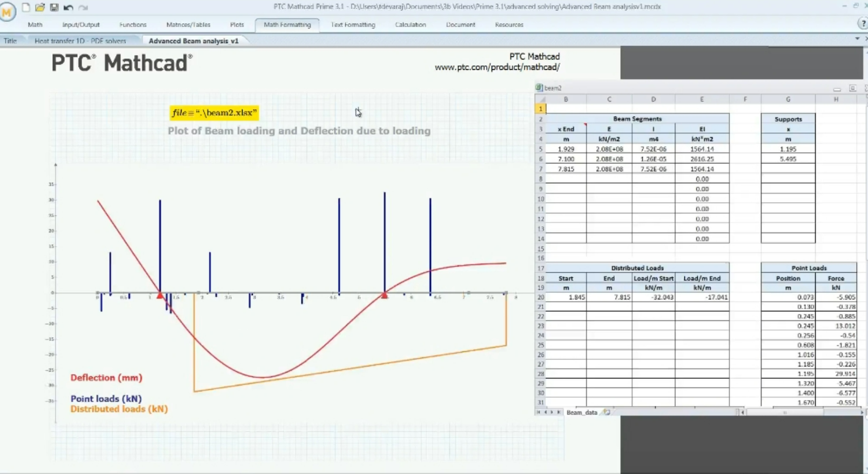Open the worksheet tabs list dropdown arrow

pos(857,39)
